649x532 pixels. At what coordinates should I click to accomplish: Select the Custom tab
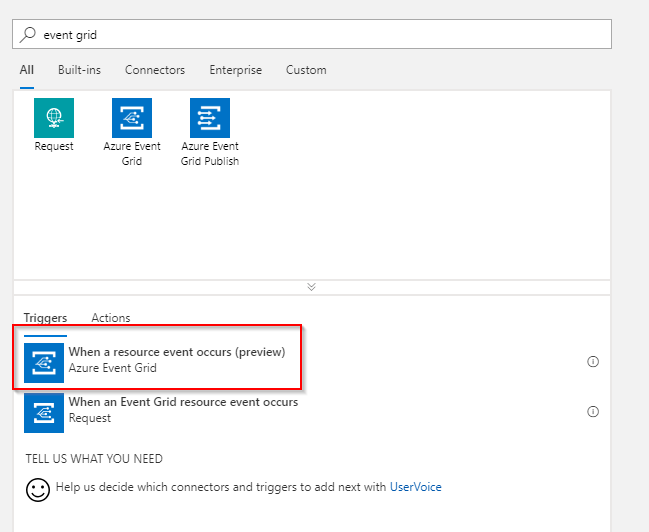click(x=306, y=70)
